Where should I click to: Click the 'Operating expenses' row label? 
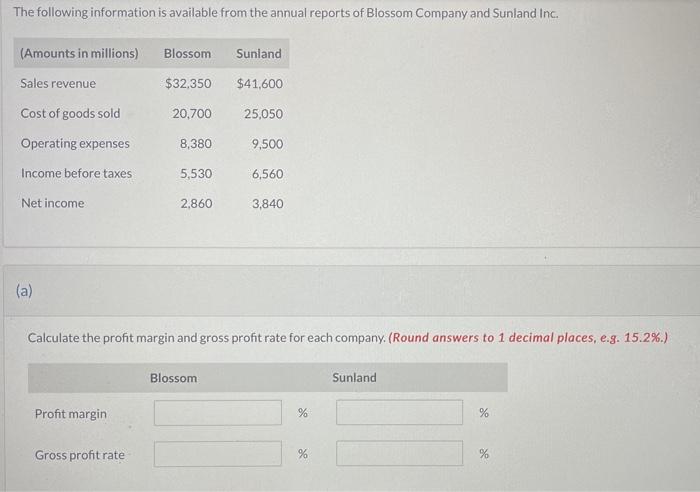click(75, 144)
